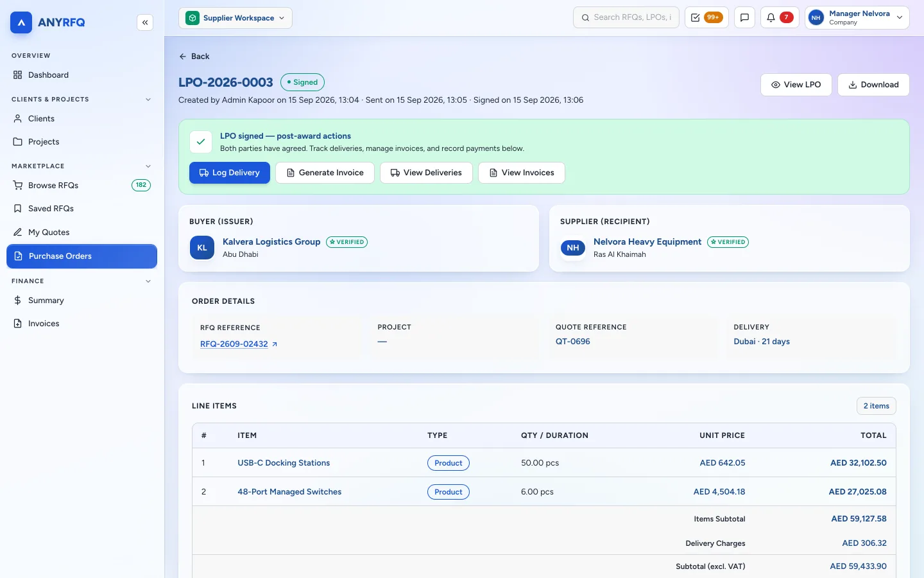Image resolution: width=924 pixels, height=578 pixels.
Task: Click the ANYRFQ logo icon
Action: (21, 22)
